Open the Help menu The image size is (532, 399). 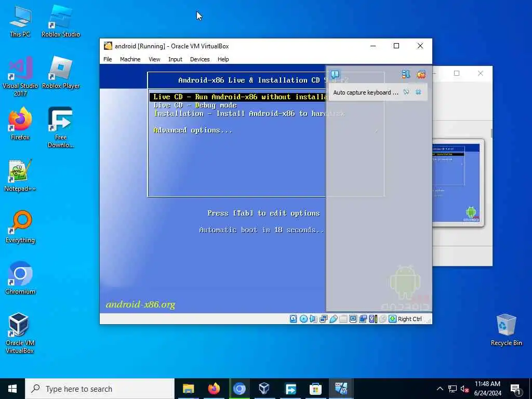pos(223,59)
